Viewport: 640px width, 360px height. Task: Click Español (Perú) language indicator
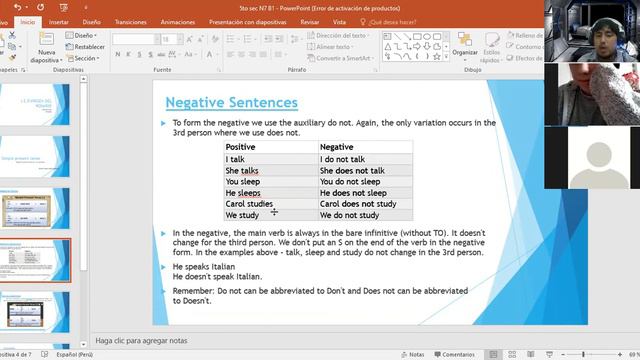75,354
